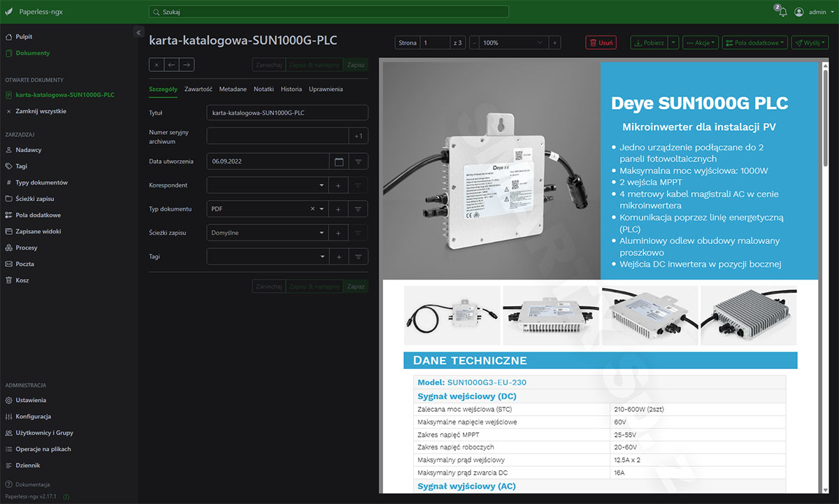This screenshot has height=504, width=839.
Task: Open the Historia tab
Action: coord(291,89)
